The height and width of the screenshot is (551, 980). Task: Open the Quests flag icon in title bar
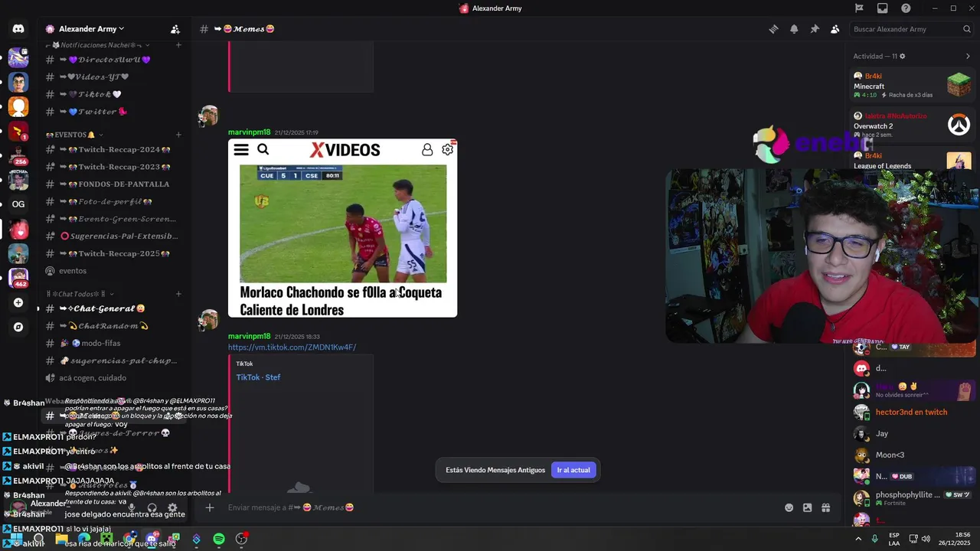(859, 8)
